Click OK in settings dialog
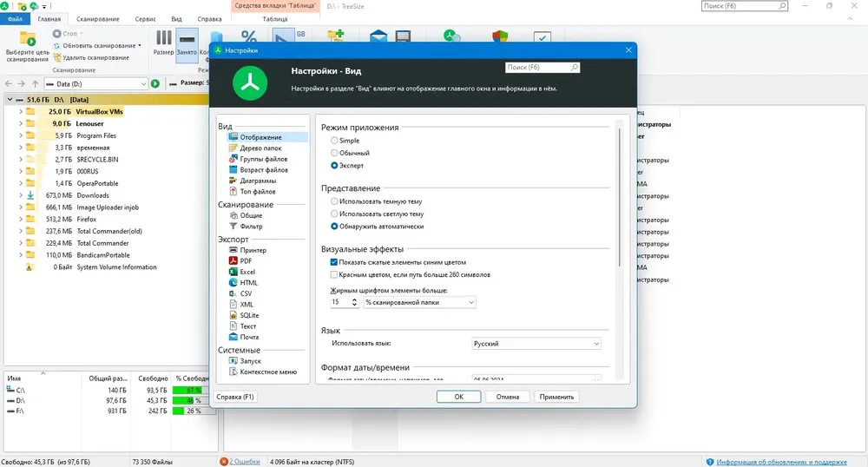This screenshot has height=467, width=868. click(459, 397)
